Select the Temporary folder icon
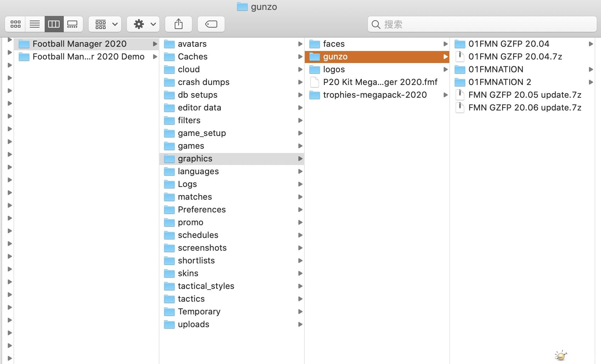The image size is (601, 364). point(169,312)
